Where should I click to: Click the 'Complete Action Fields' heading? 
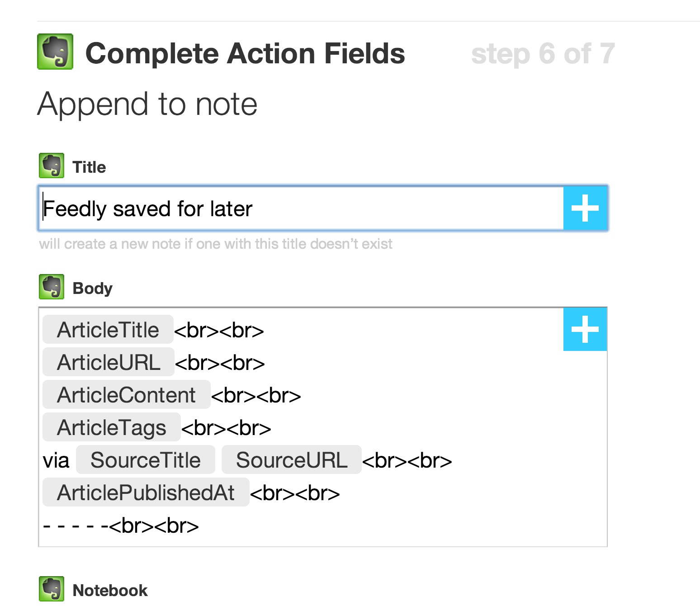pyautogui.click(x=245, y=54)
